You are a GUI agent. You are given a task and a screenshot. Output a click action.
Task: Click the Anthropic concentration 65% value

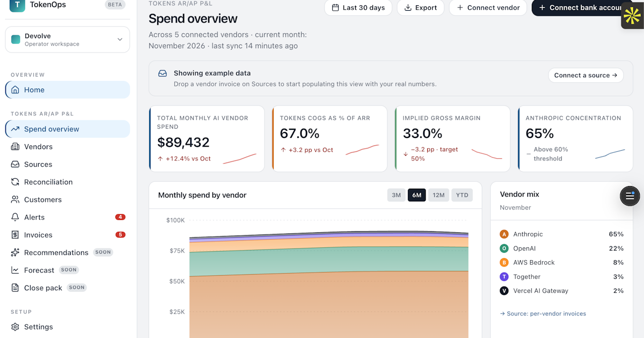[x=540, y=134]
